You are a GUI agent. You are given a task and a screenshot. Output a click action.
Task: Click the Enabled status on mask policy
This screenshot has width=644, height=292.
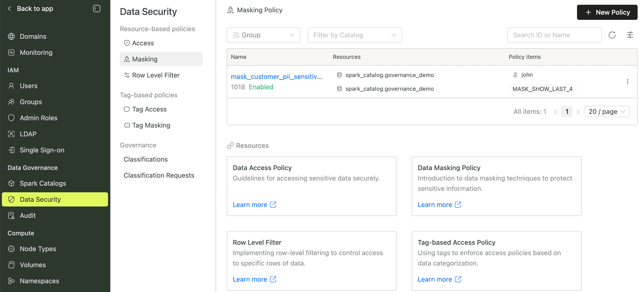261,87
